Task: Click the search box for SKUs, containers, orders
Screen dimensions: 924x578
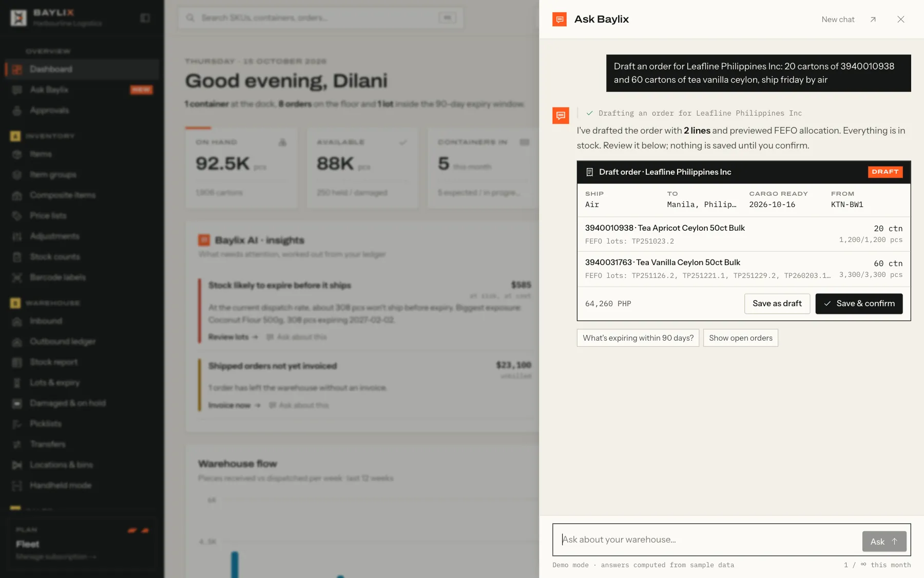Action: (x=321, y=18)
